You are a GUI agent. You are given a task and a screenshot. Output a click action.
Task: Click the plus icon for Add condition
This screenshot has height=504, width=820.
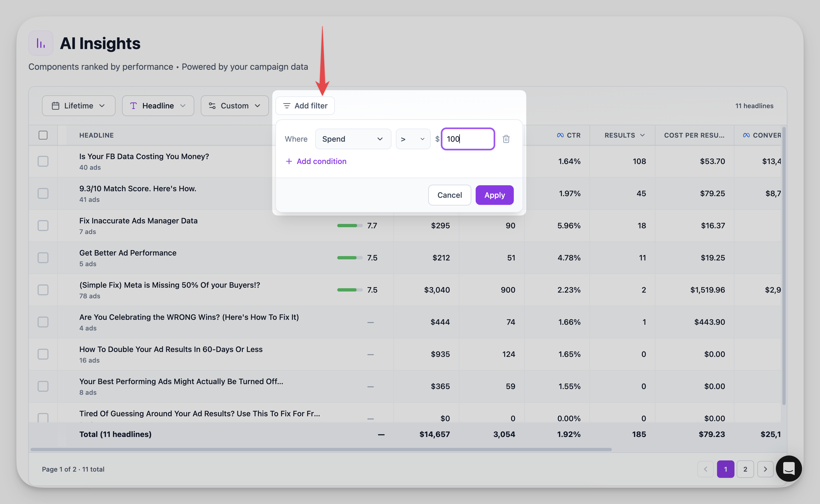289,161
